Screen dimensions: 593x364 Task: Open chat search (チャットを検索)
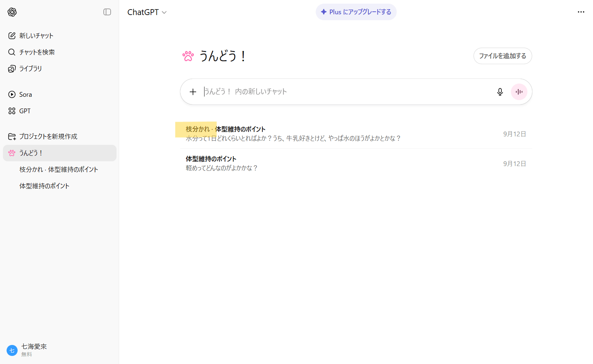click(x=37, y=52)
